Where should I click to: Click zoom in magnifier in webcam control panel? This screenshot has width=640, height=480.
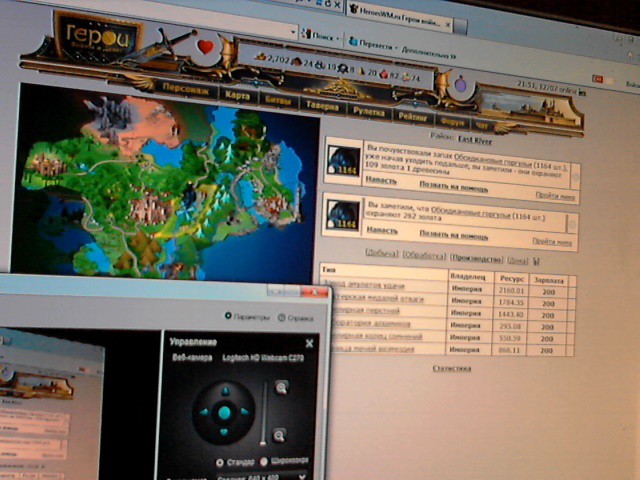[282, 387]
